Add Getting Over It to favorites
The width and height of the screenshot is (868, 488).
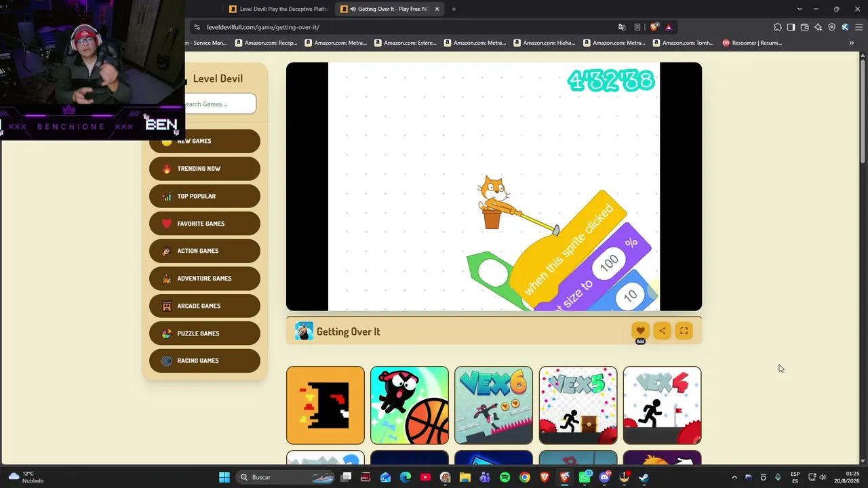[640, 331]
